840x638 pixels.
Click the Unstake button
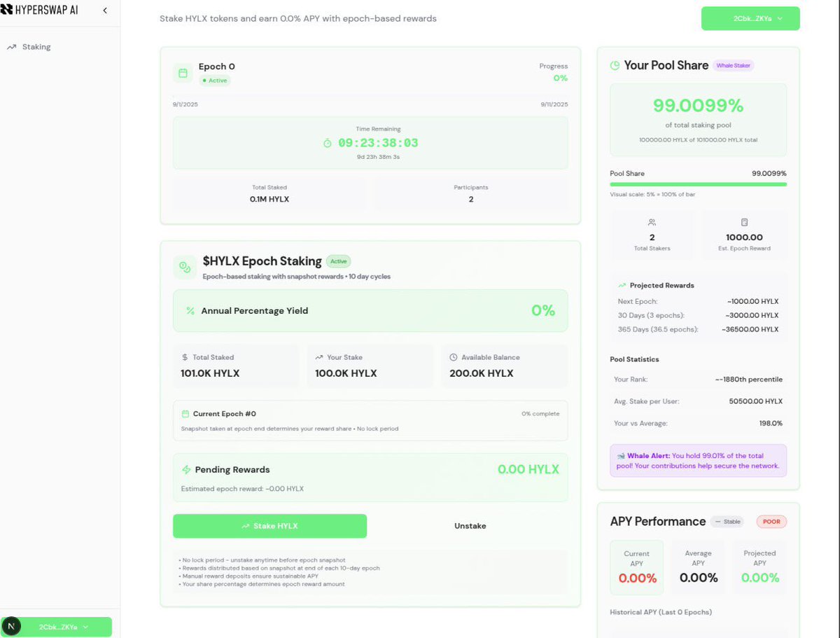[x=470, y=526]
